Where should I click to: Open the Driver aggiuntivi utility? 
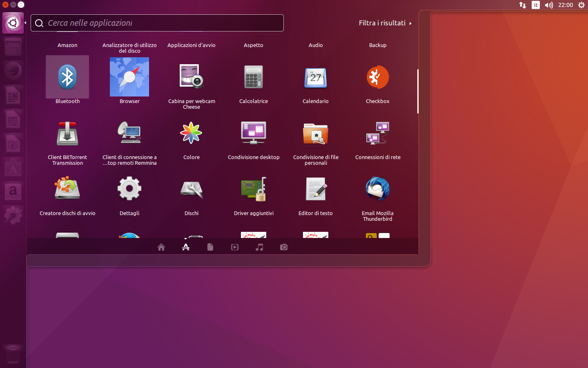[253, 188]
